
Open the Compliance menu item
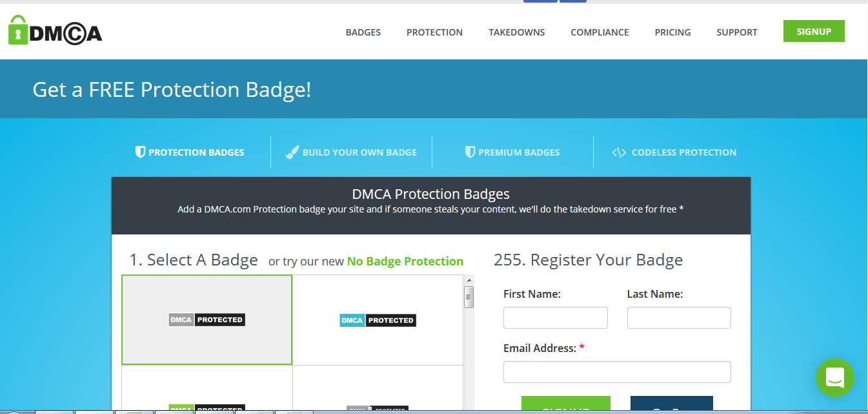600,32
